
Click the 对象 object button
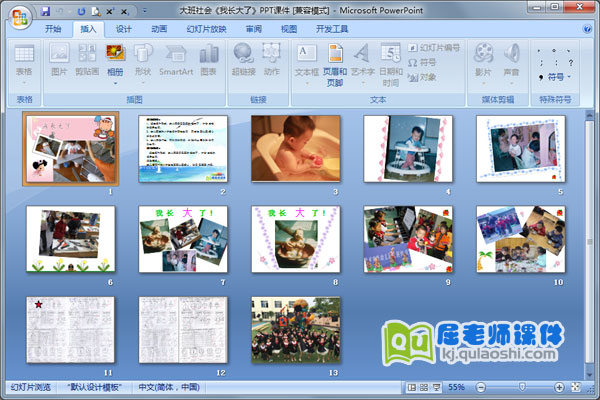pyautogui.click(x=422, y=77)
